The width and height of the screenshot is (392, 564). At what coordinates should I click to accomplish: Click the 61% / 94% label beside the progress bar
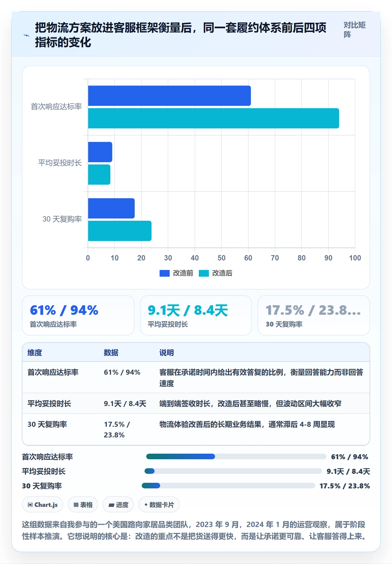tap(349, 457)
